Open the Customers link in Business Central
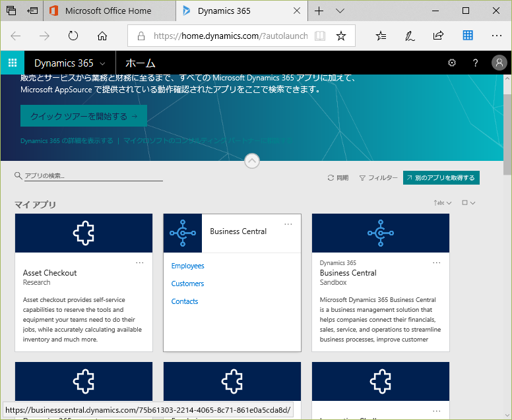 [x=187, y=284]
